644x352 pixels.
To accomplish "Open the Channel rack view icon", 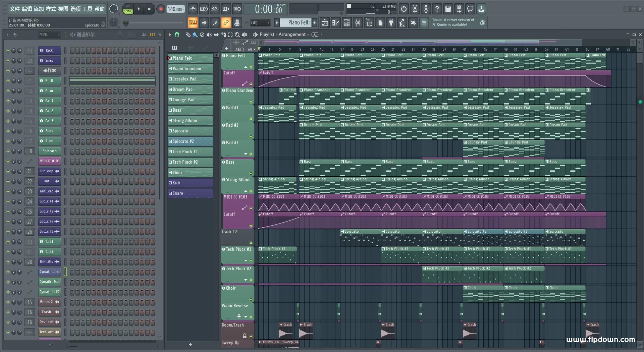I will 347,23.
